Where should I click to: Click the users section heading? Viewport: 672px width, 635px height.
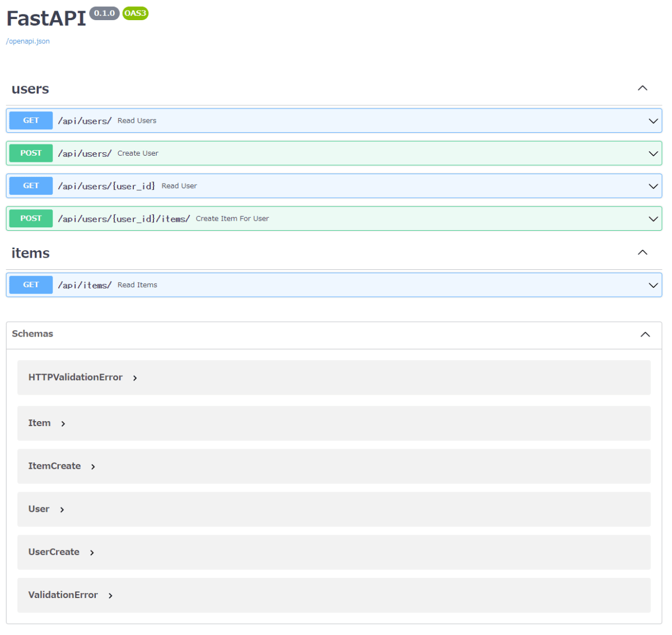30,89
